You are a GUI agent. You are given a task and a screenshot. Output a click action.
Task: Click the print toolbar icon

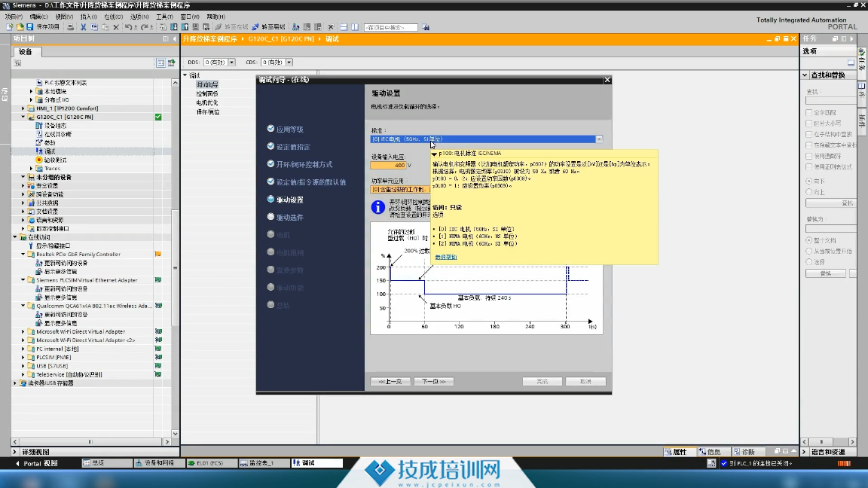(70, 26)
